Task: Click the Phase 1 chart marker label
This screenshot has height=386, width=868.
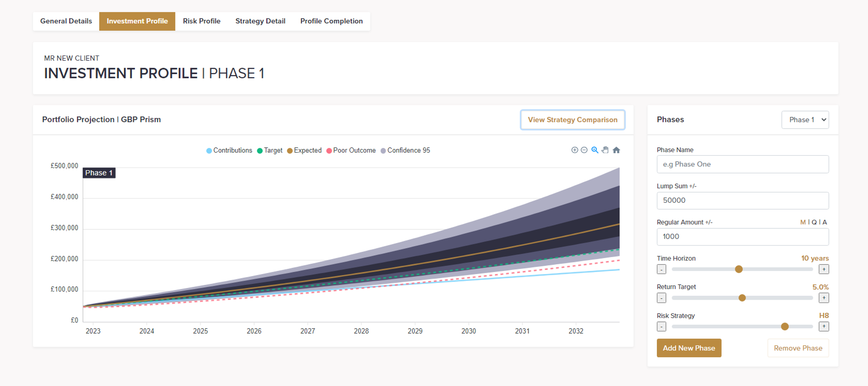Action: [x=99, y=173]
